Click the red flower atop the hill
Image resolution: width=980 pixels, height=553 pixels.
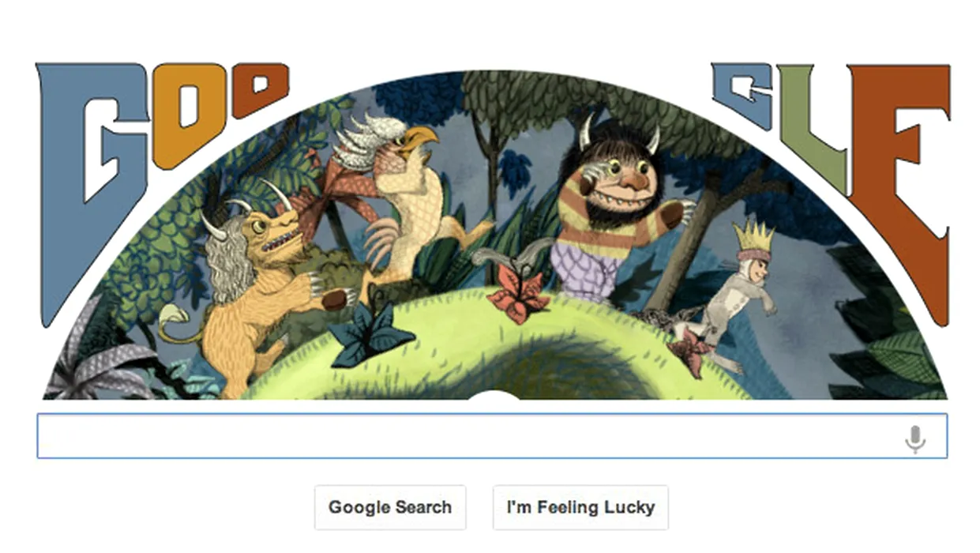tap(517, 297)
